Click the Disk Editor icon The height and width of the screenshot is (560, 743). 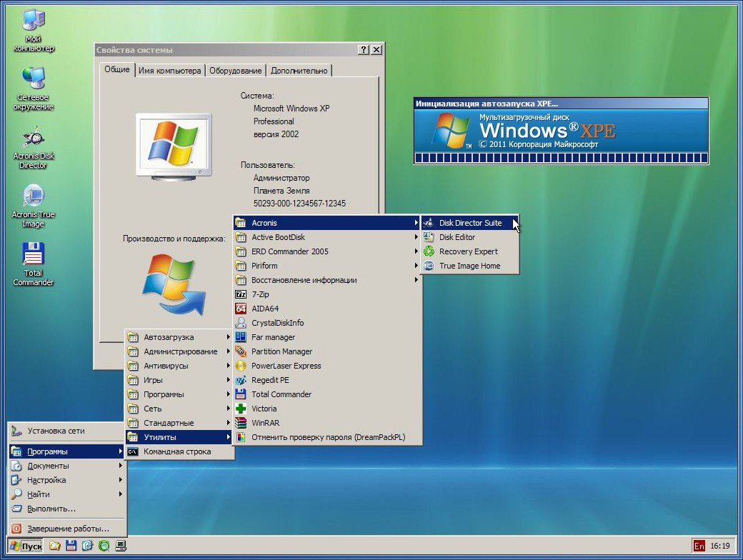(x=429, y=237)
